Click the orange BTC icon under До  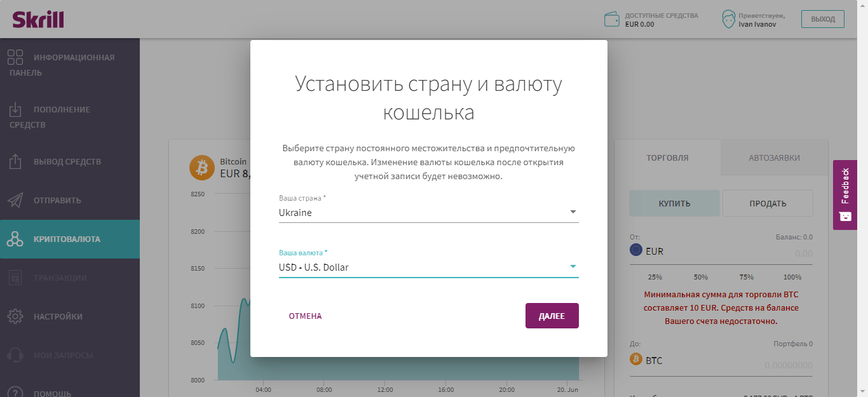tap(636, 360)
